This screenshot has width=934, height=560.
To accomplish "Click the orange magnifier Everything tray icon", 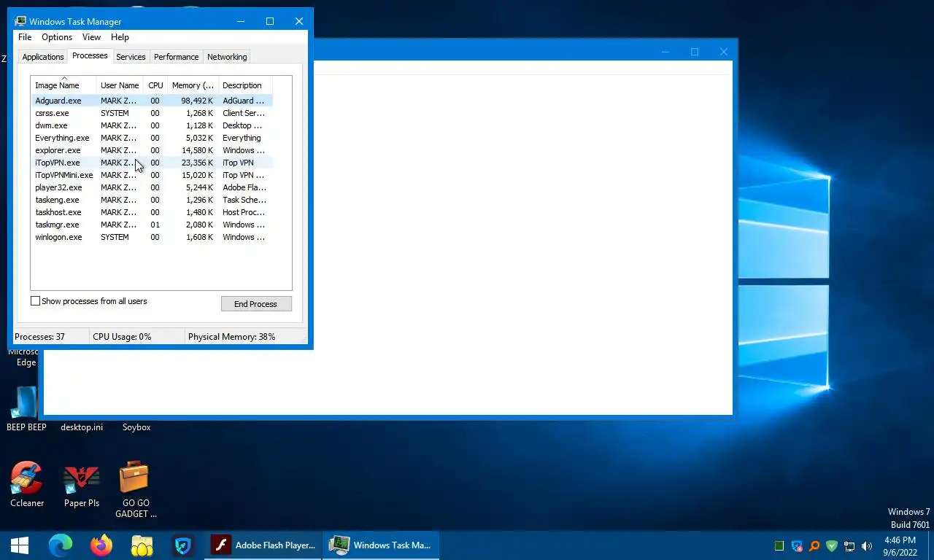I will 814,545.
